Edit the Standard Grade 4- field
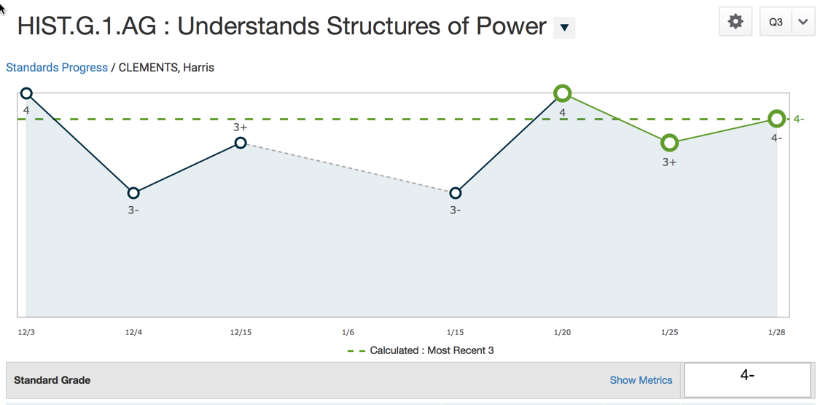This screenshot has width=820, height=405. pos(747,379)
